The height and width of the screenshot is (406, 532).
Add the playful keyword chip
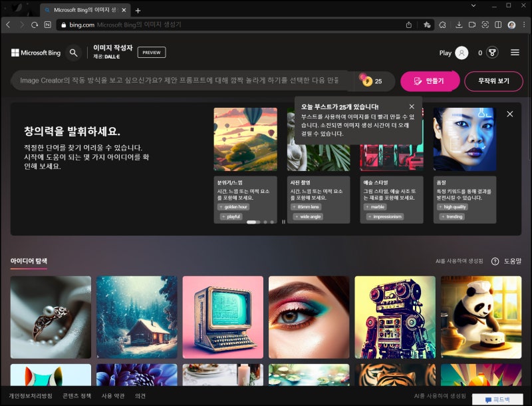pyautogui.click(x=231, y=216)
